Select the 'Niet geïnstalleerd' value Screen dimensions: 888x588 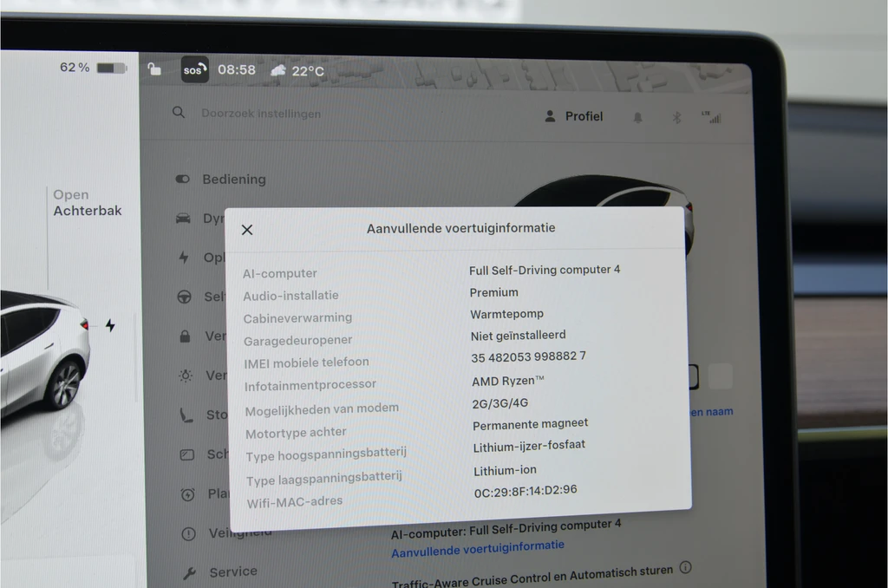pos(519,336)
